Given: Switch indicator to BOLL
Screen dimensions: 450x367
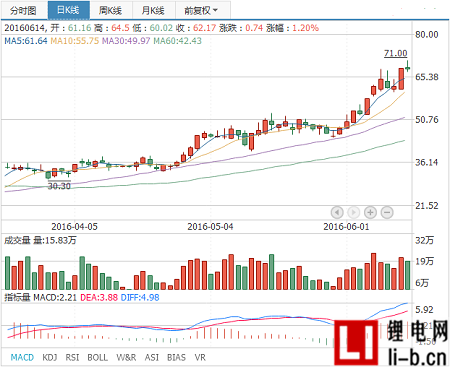Looking at the screenshot, I should coord(97,357).
